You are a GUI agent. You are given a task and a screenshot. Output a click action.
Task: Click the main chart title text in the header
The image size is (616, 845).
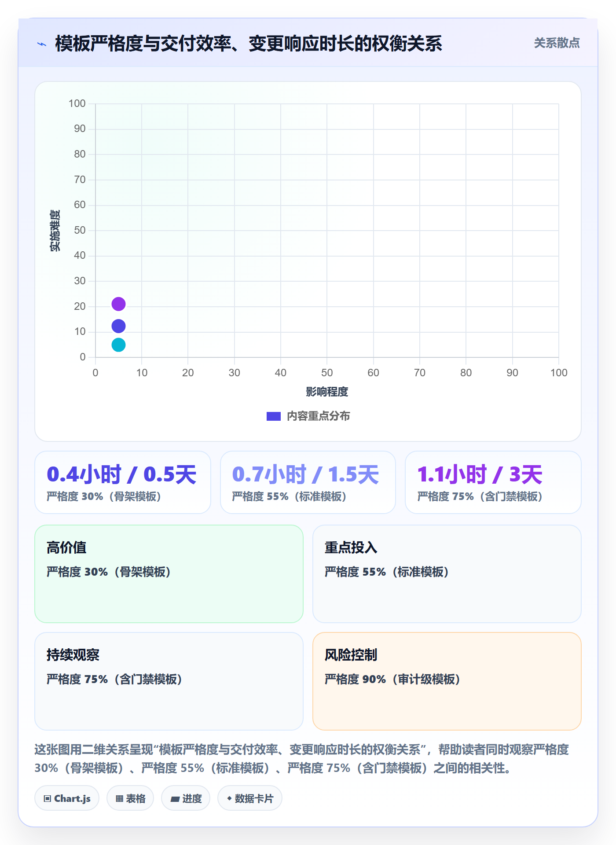[249, 44]
